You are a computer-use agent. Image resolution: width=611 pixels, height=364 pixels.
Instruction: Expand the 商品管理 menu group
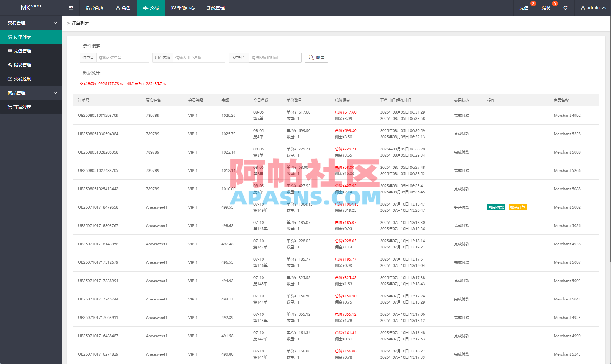31,92
